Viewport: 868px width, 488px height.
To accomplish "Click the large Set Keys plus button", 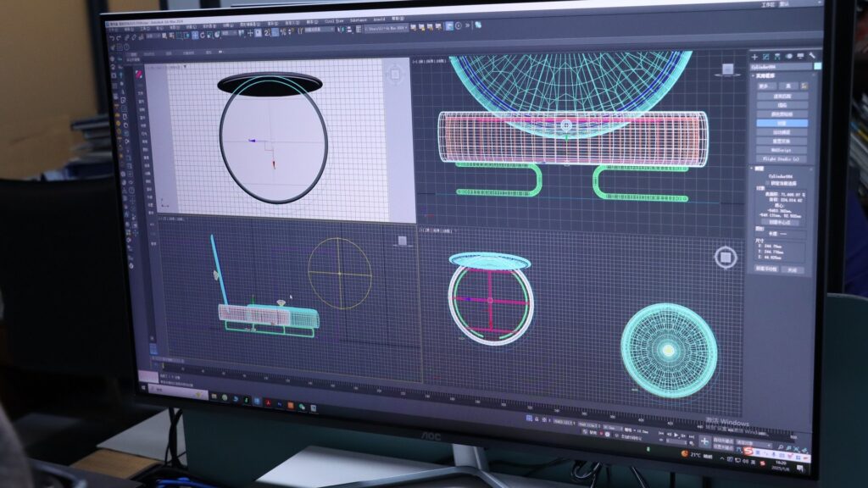I will click(704, 441).
